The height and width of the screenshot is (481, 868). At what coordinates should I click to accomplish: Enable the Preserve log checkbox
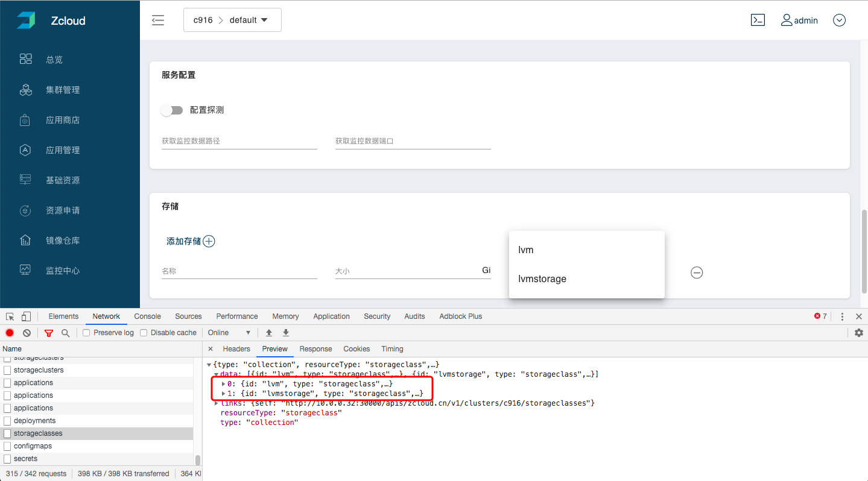click(x=86, y=333)
